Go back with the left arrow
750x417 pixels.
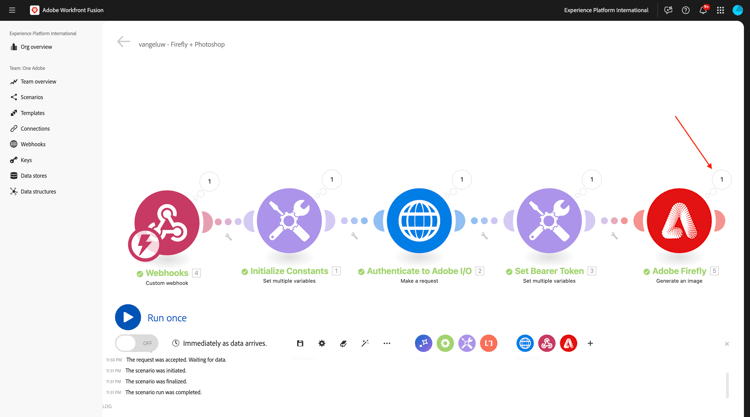123,42
